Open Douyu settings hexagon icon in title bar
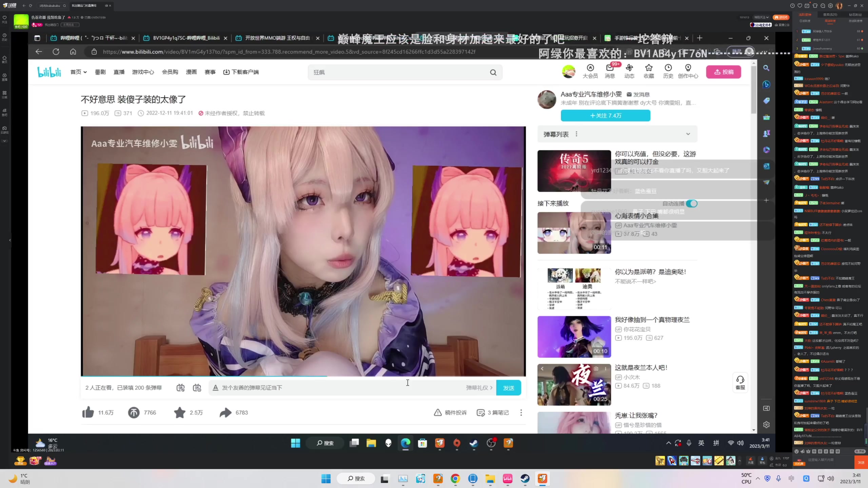The height and width of the screenshot is (488, 868). 830,5
